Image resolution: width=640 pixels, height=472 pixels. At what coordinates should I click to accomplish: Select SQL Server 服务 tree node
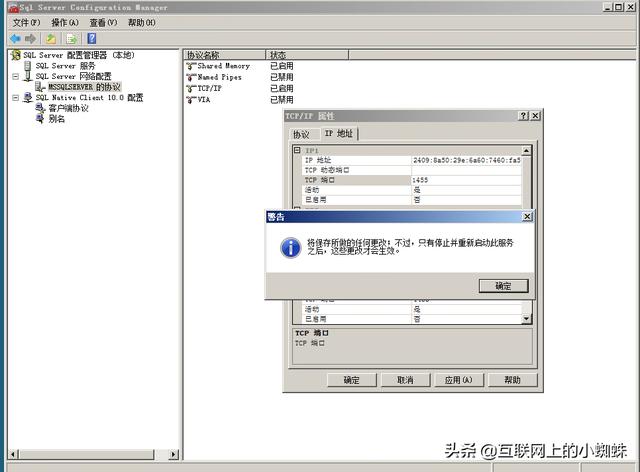[65, 66]
